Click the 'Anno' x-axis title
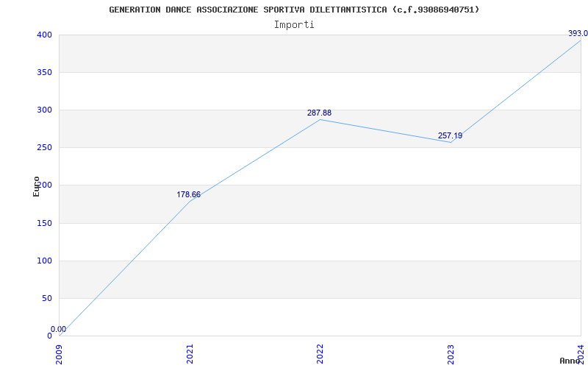 [570, 361]
